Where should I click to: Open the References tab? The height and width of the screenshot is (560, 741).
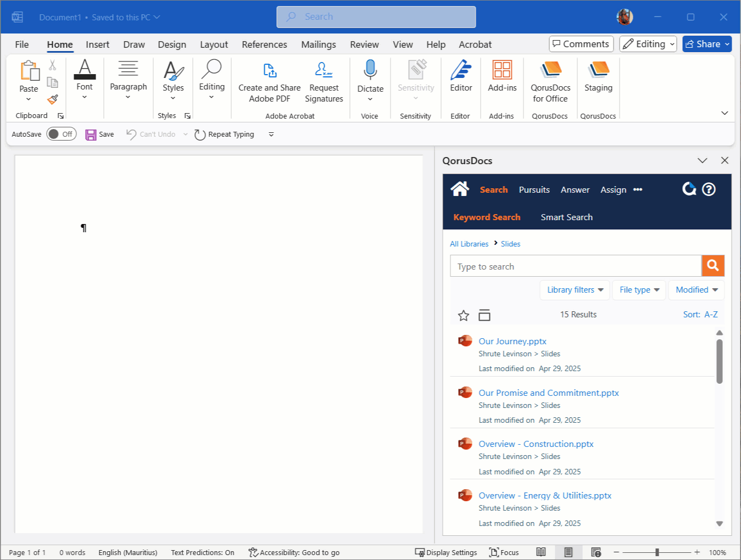pos(264,44)
